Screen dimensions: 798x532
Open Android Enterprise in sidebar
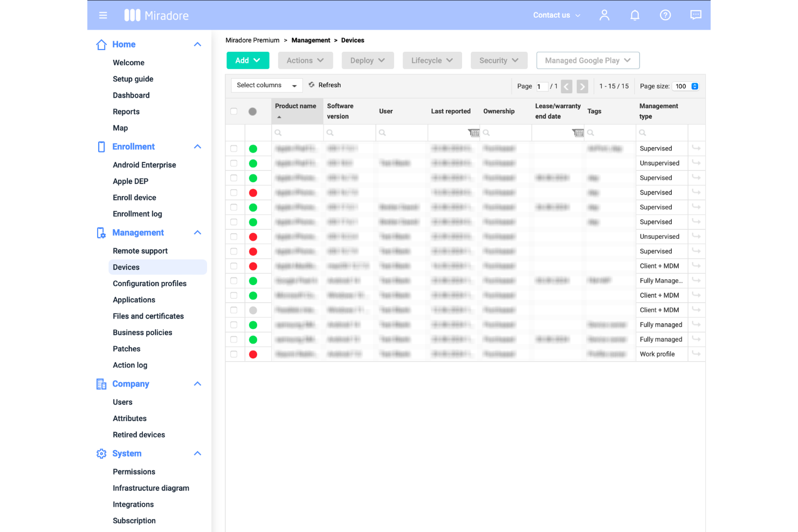(x=144, y=165)
